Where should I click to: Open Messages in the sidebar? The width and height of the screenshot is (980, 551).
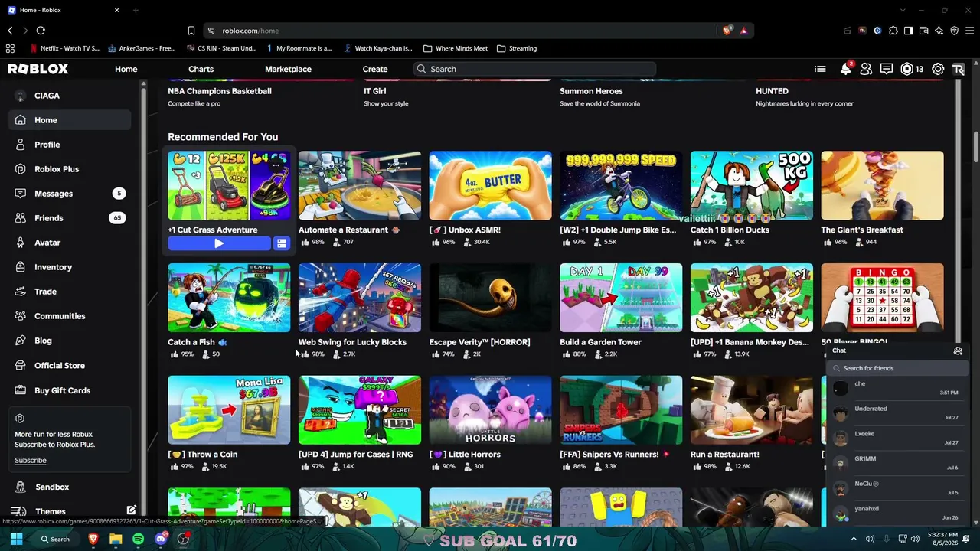tap(70, 194)
